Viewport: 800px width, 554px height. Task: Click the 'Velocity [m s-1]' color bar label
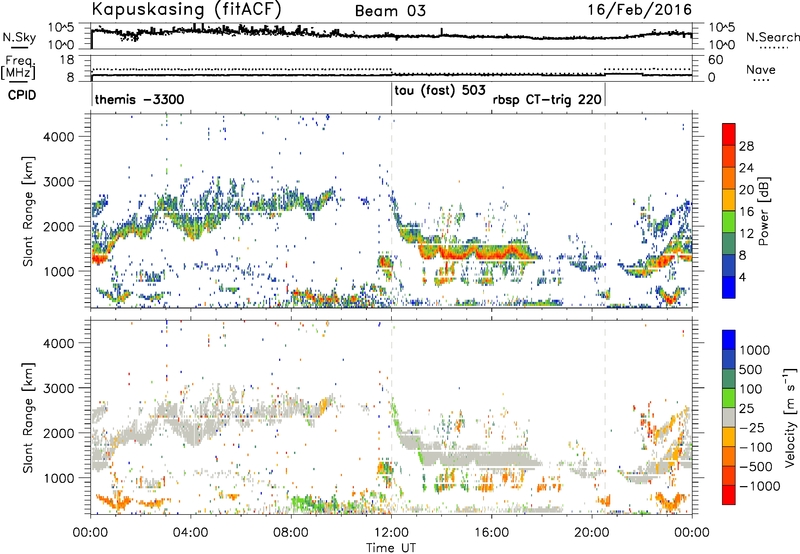790,417
